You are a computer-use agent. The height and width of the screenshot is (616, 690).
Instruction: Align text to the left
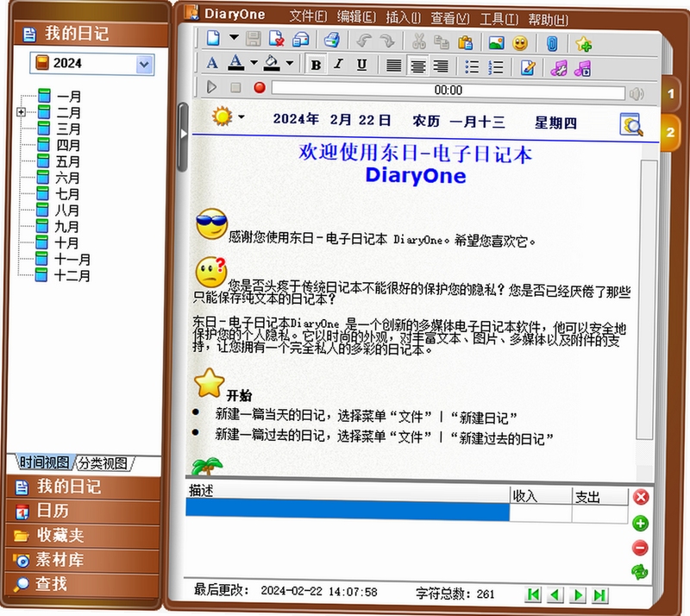(393, 66)
